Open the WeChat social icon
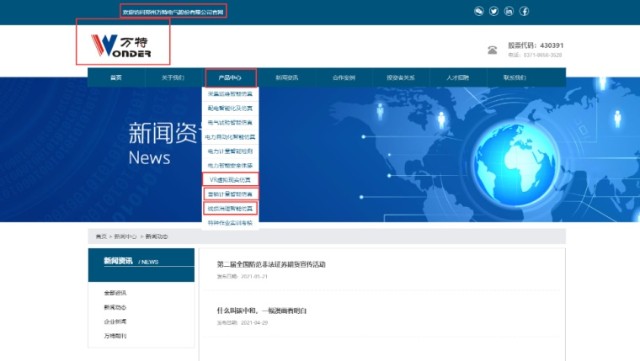This screenshot has width=640, height=361. pos(479,11)
